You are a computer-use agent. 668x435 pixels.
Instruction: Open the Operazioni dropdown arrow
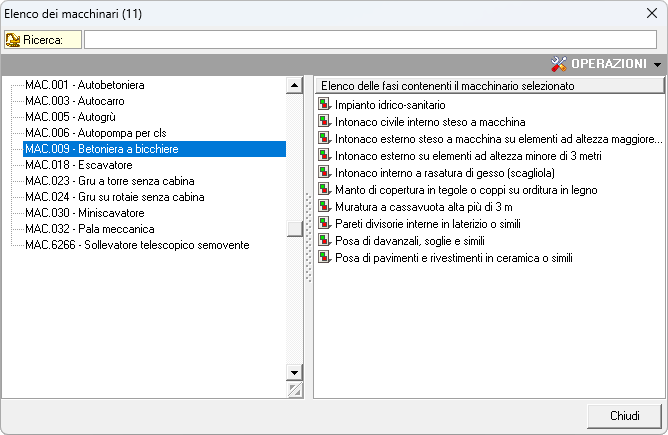point(657,64)
